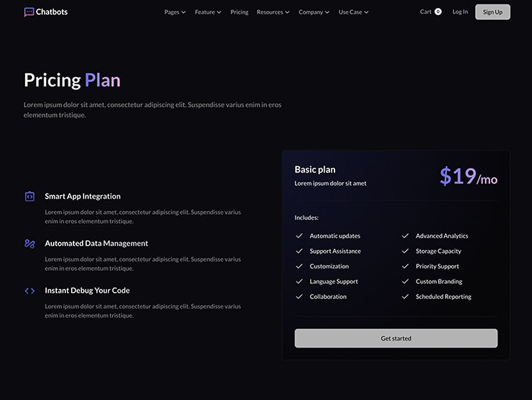Click the checkmark beside Advanced Analytics
Viewport: 532px width, 400px height.
point(405,235)
